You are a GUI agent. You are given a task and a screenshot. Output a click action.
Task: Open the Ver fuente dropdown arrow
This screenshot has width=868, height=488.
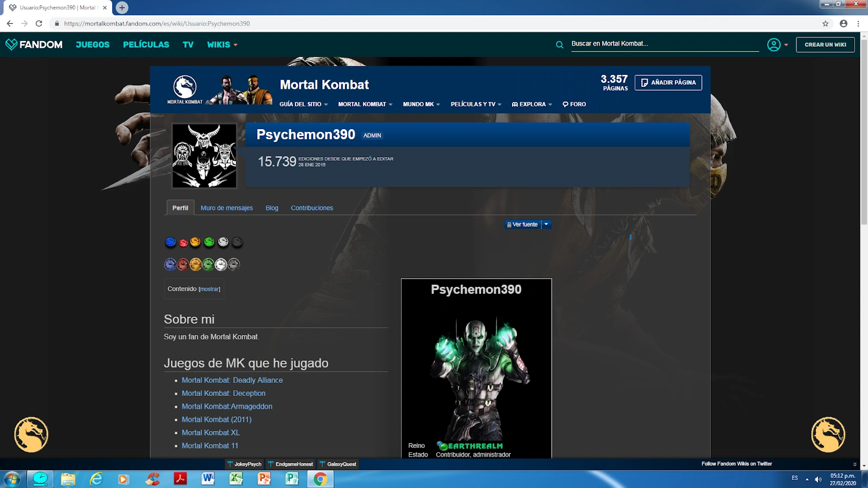tap(546, 224)
